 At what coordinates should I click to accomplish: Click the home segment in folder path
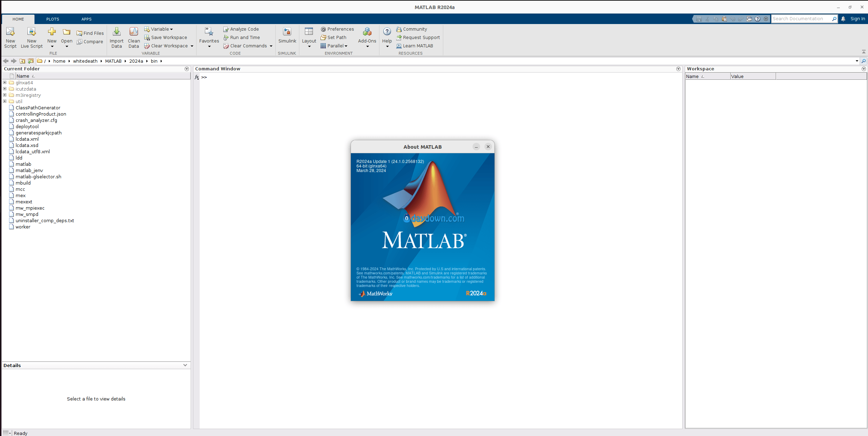pyautogui.click(x=59, y=61)
